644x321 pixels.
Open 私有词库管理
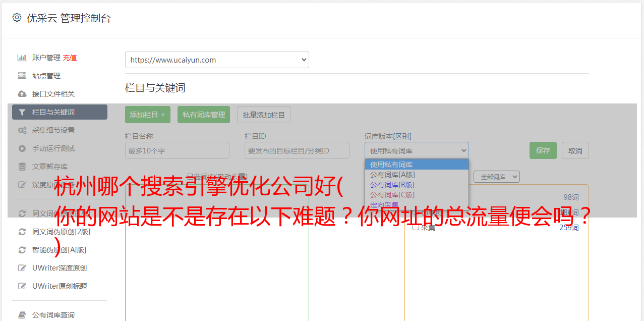pyautogui.click(x=204, y=115)
